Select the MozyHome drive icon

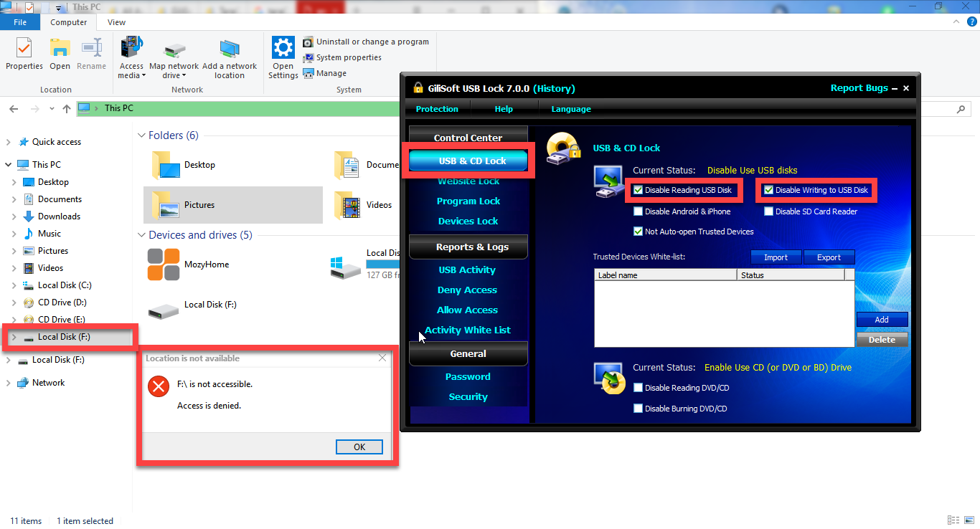[164, 264]
